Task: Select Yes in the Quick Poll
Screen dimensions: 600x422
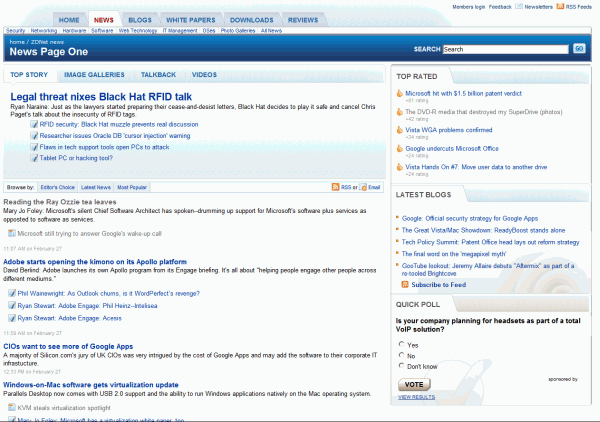Action: 401,344
